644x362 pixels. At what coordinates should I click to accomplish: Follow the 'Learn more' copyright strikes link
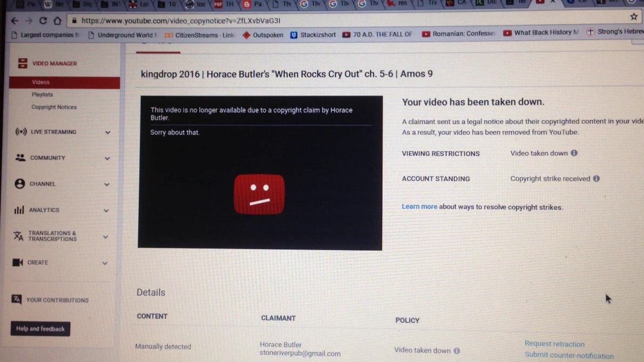[x=420, y=207]
